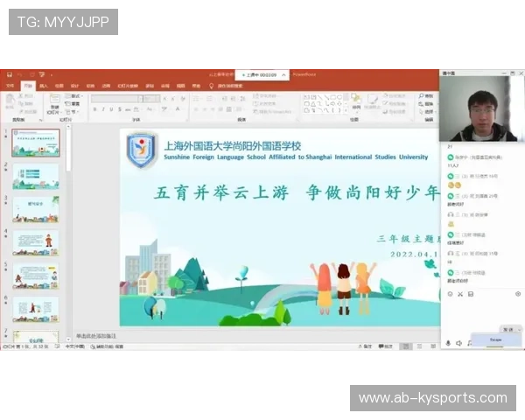Switch to the 插入 (Insert) ribbon tab
The image size is (525, 420).
44,86
